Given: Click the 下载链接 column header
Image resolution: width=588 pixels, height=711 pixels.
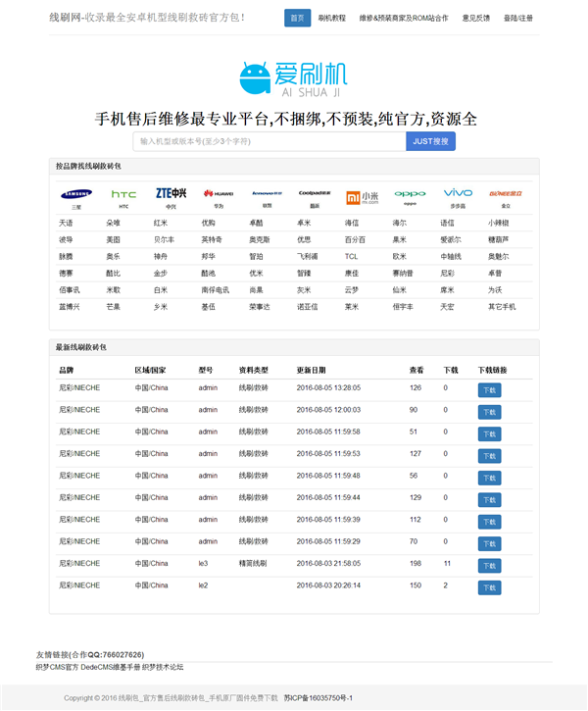Looking at the screenshot, I should coord(492,371).
